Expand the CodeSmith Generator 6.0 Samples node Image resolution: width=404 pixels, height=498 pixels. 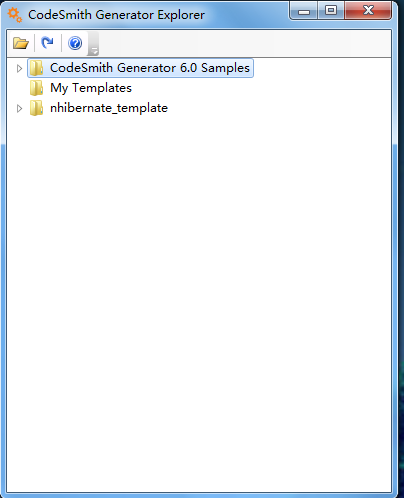pos(19,68)
